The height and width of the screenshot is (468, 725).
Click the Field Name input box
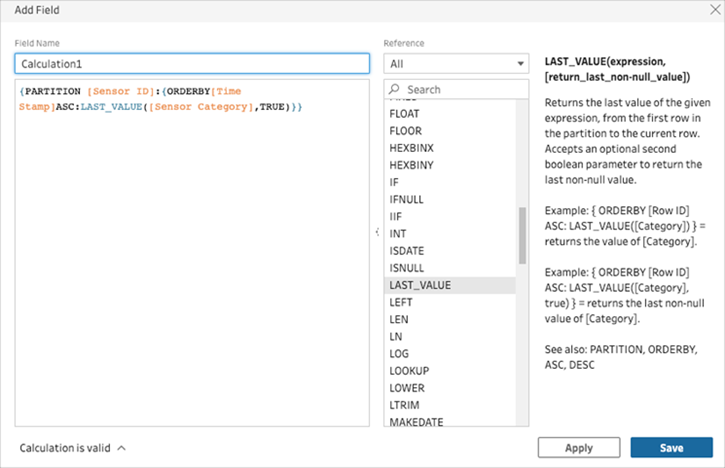[192, 64]
